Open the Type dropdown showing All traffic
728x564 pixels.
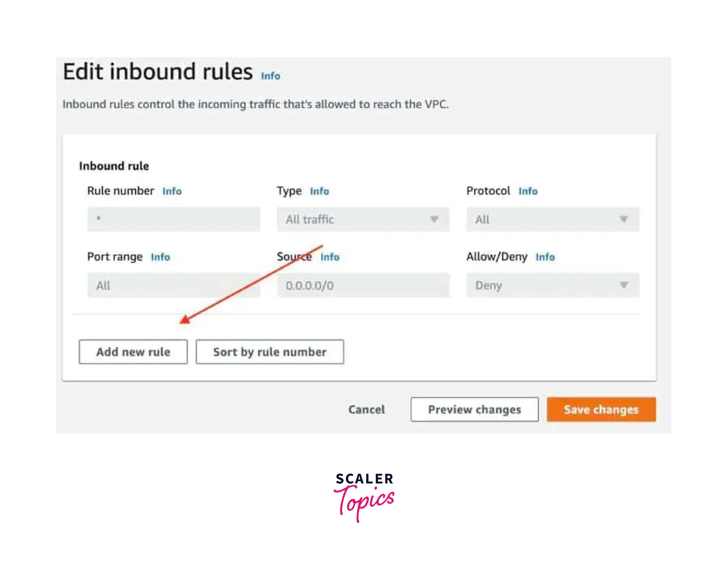pos(363,220)
